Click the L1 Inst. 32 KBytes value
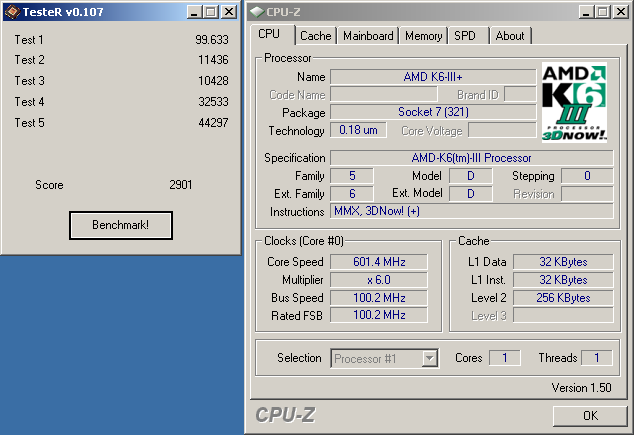Screen dimensions: 634x435 pyautogui.click(x=563, y=280)
